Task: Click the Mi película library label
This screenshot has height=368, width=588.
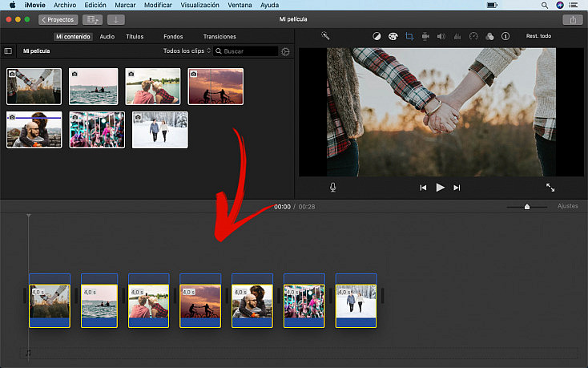Action: click(36, 51)
